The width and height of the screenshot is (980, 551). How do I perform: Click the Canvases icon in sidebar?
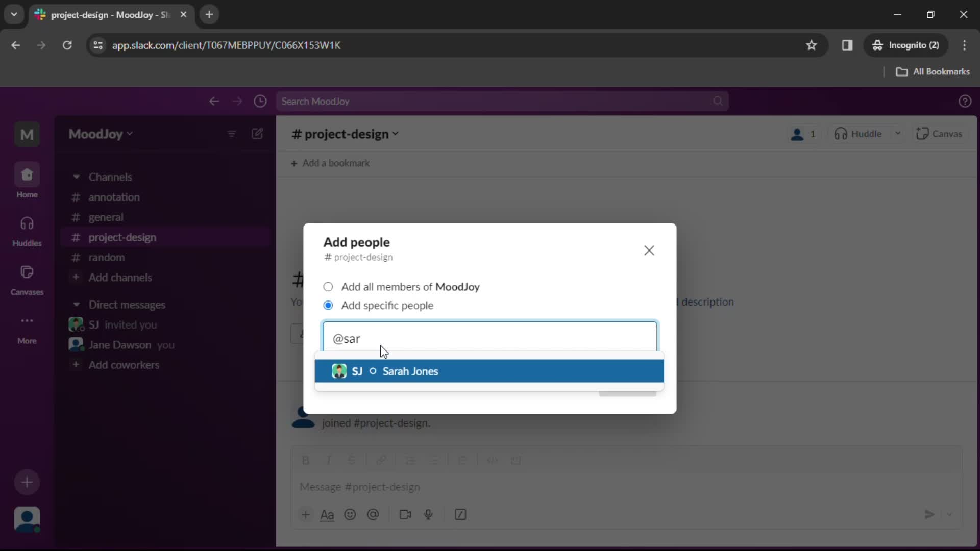click(x=27, y=272)
